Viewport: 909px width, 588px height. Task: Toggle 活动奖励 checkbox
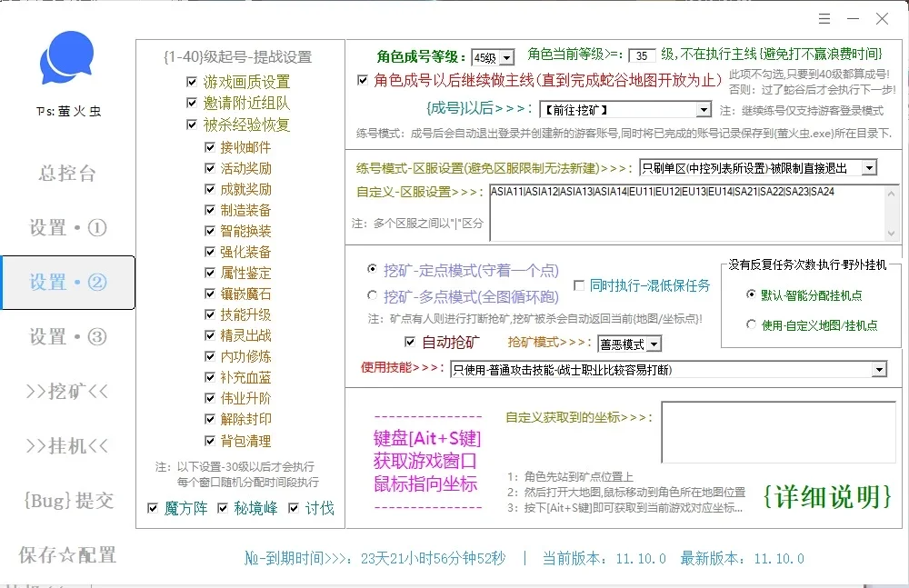(210, 168)
